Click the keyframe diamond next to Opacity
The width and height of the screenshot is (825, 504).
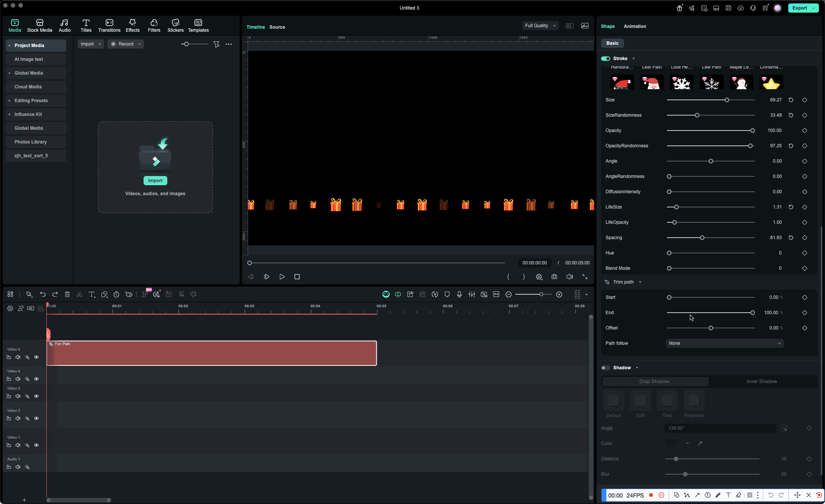click(x=804, y=130)
